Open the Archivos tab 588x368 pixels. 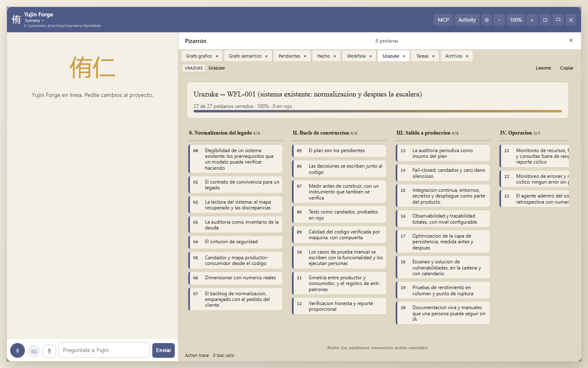[x=454, y=56]
